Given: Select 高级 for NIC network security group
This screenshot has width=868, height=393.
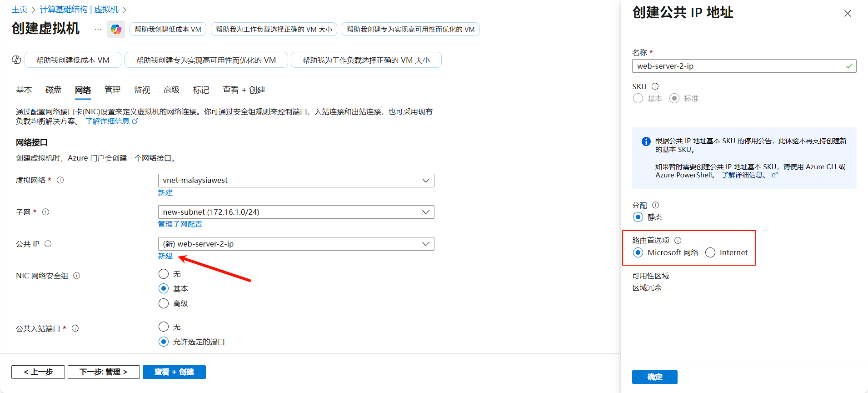Looking at the screenshot, I should 164,303.
